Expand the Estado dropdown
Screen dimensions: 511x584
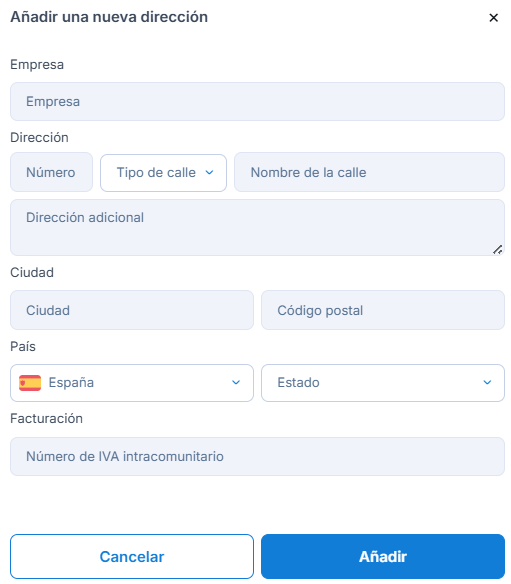point(383,383)
